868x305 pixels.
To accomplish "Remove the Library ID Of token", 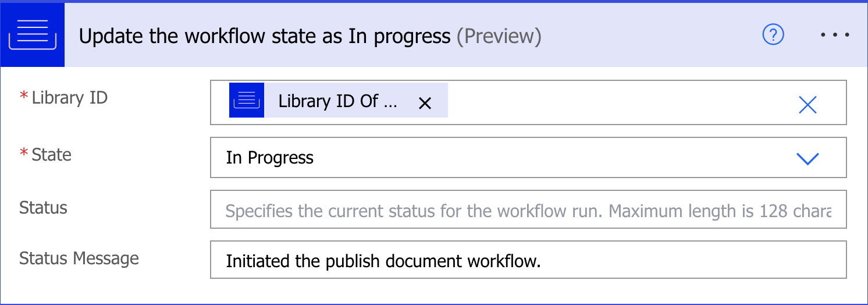I will point(425,103).
